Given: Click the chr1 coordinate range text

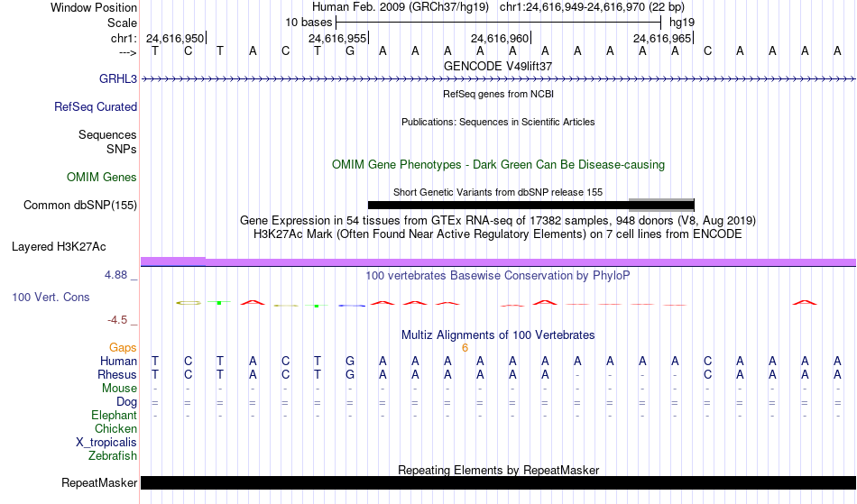Looking at the screenshot, I should 592,7.
